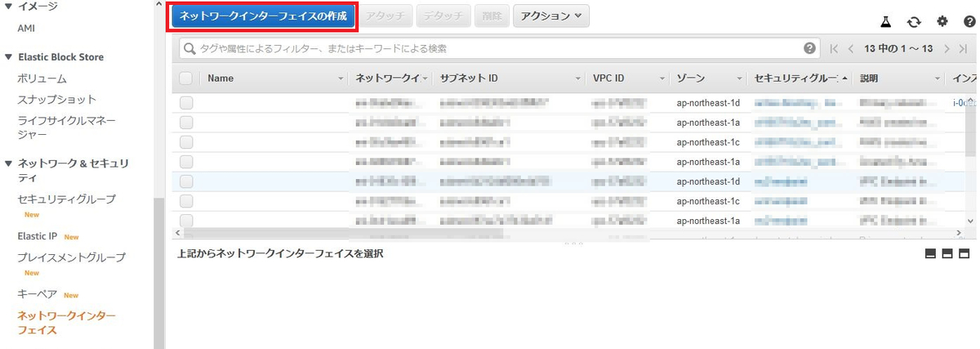Click the 削除 button
Viewport: 980px width, 349px height.
tap(492, 16)
